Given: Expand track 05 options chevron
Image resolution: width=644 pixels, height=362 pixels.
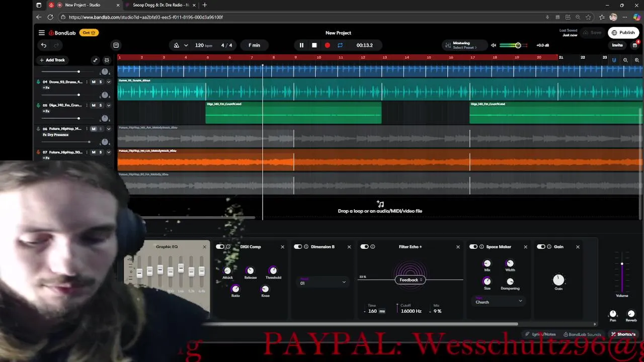Looking at the screenshot, I should [x=108, y=106].
